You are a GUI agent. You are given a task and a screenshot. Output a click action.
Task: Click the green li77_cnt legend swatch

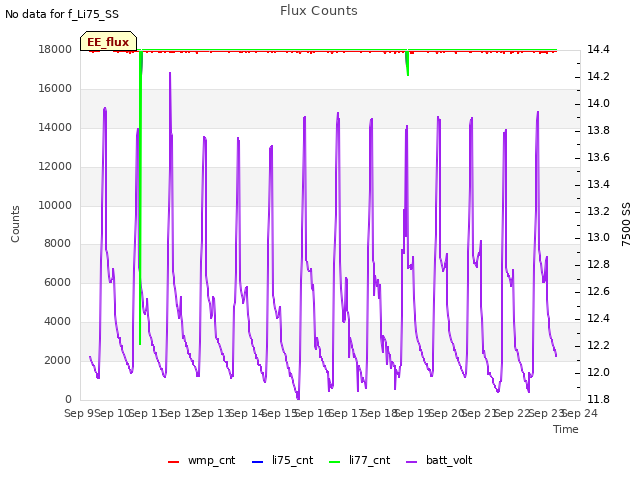point(334,462)
